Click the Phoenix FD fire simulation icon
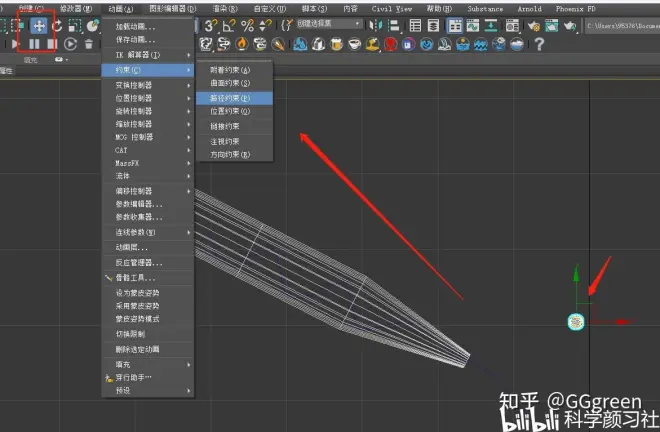The image size is (660, 432). click(241, 44)
